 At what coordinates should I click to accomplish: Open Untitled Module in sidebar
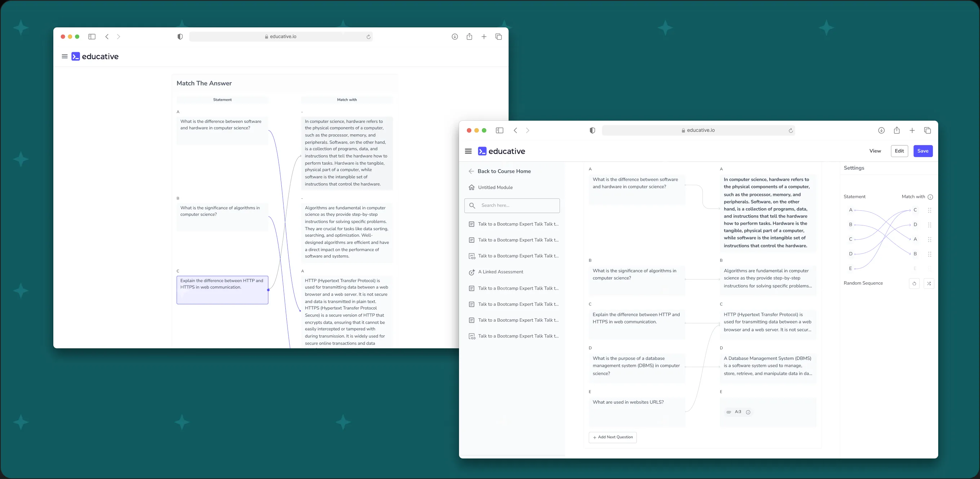click(490, 187)
